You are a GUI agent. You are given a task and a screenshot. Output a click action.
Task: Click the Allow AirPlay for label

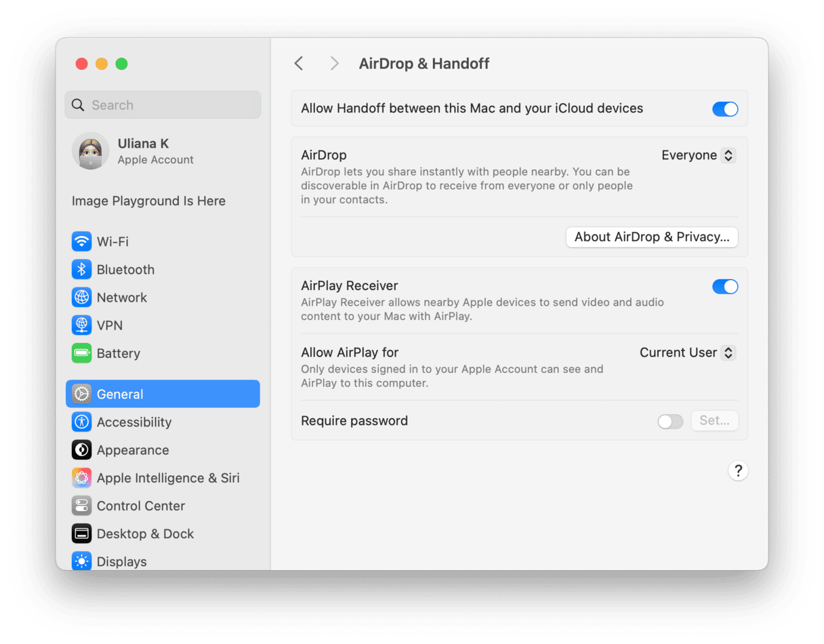[350, 352]
